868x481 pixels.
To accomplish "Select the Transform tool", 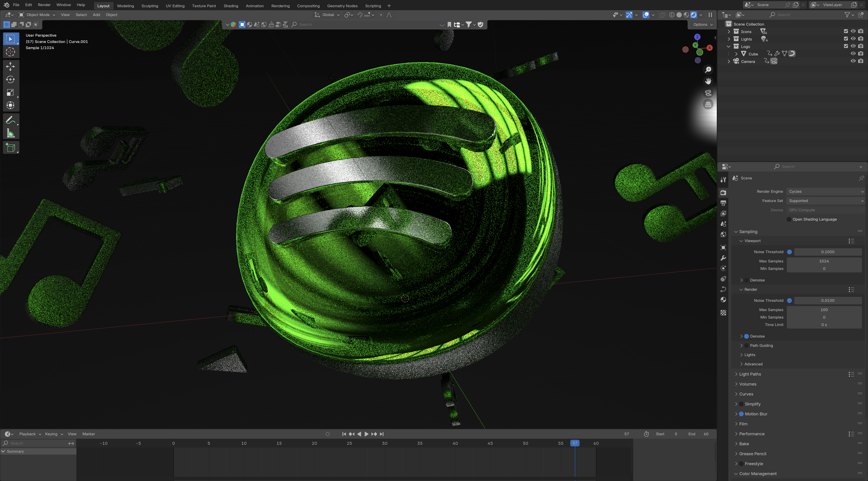I will pyautogui.click(x=10, y=106).
